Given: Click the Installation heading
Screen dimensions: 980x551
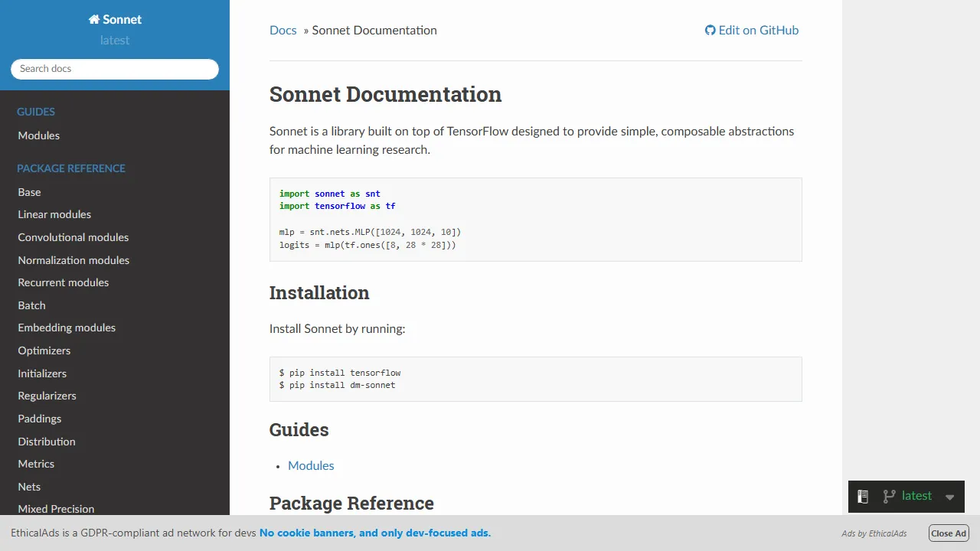Looking at the screenshot, I should (x=319, y=292).
